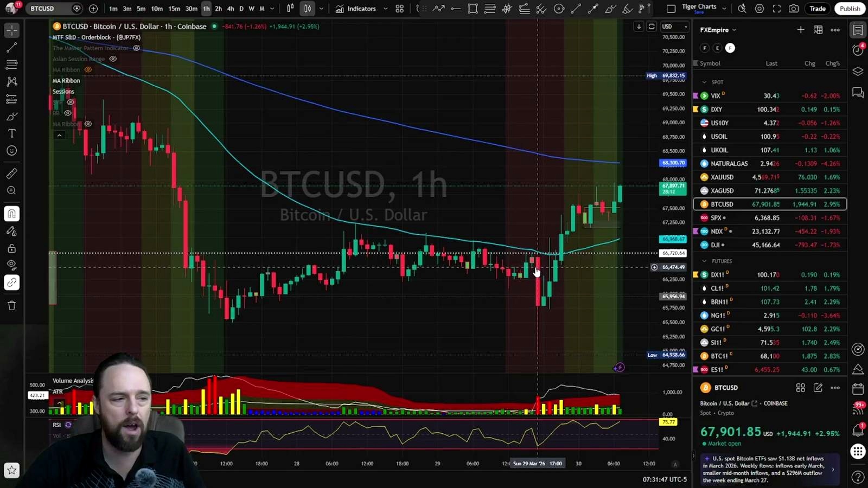Open favorites star toolbar at bottom left
This screenshot has width=868, height=488.
[x=12, y=470]
